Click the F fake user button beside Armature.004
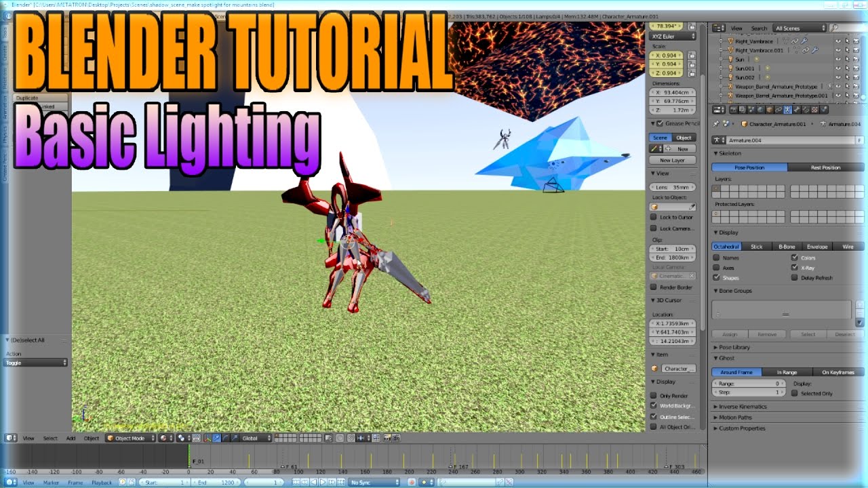This screenshot has width=868, height=488. (859, 140)
